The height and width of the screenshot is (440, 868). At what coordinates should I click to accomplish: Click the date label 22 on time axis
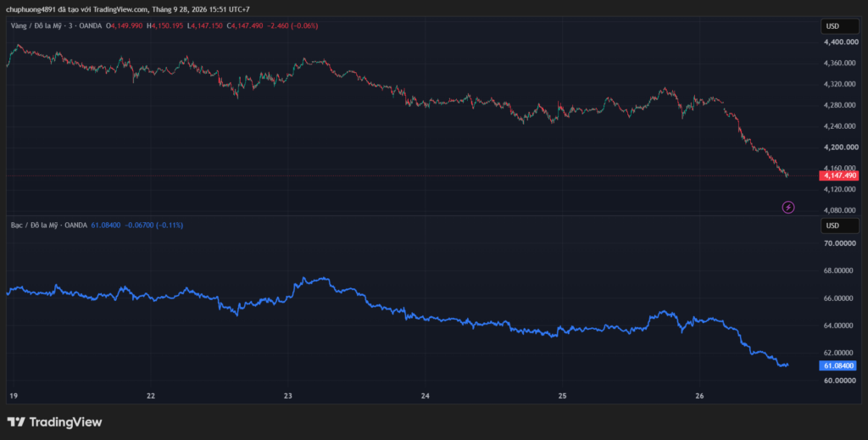click(x=151, y=396)
